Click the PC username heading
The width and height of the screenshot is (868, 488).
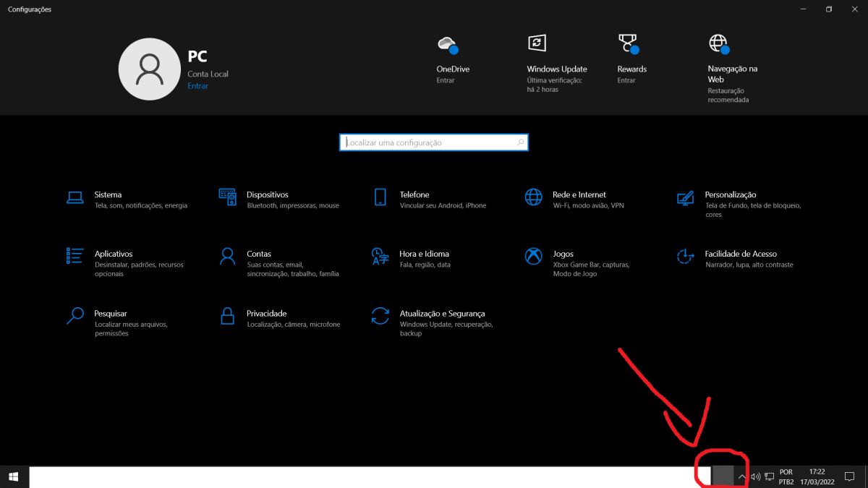pyautogui.click(x=197, y=57)
